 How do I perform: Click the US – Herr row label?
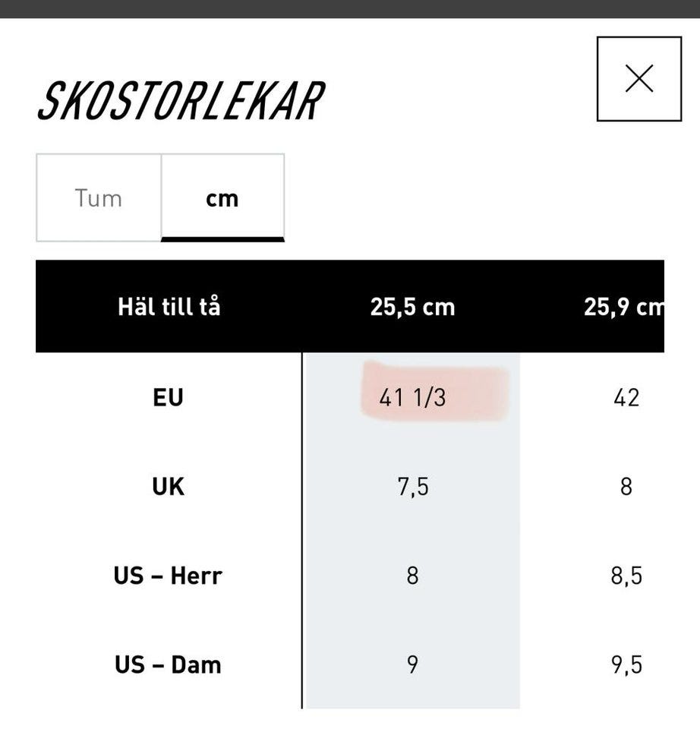coord(169,576)
